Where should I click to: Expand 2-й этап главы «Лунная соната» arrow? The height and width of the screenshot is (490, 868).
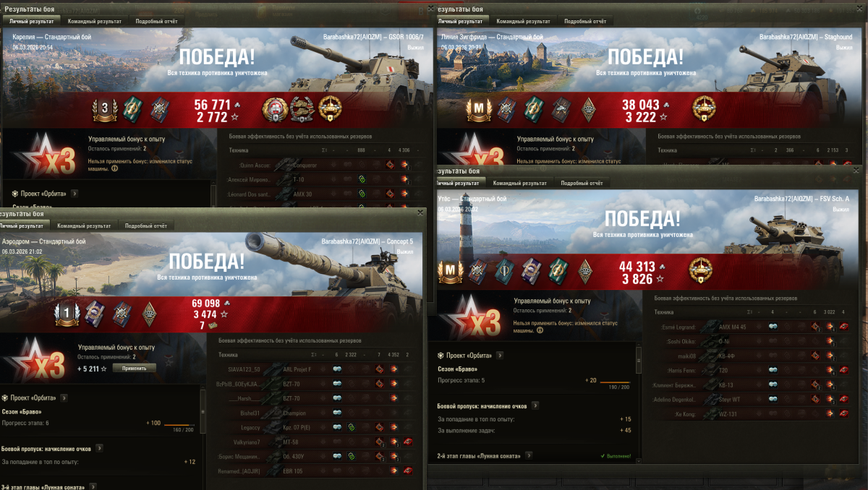(x=529, y=456)
